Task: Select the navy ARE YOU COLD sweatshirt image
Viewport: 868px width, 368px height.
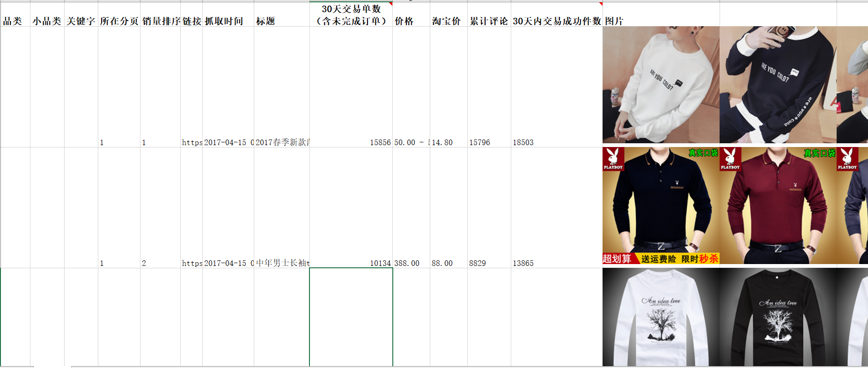Action: click(778, 85)
